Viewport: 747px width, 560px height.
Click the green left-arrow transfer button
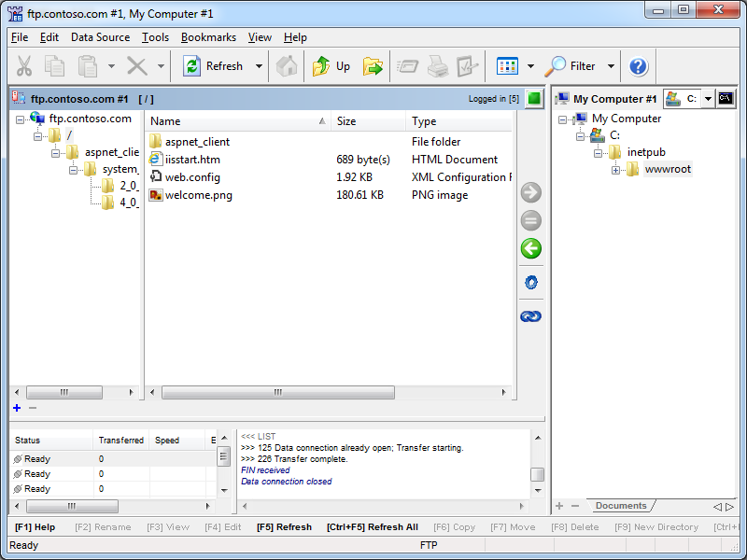530,249
